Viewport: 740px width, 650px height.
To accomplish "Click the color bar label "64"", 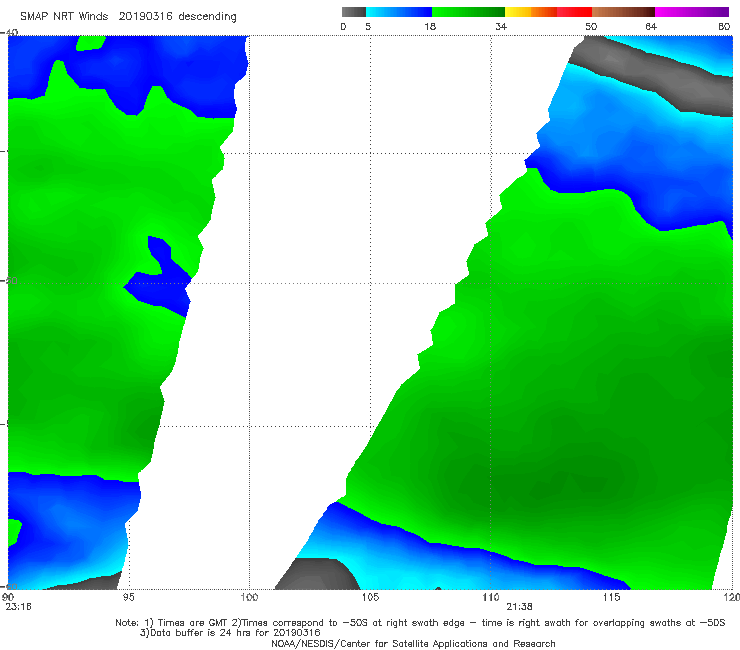I will 651,26.
